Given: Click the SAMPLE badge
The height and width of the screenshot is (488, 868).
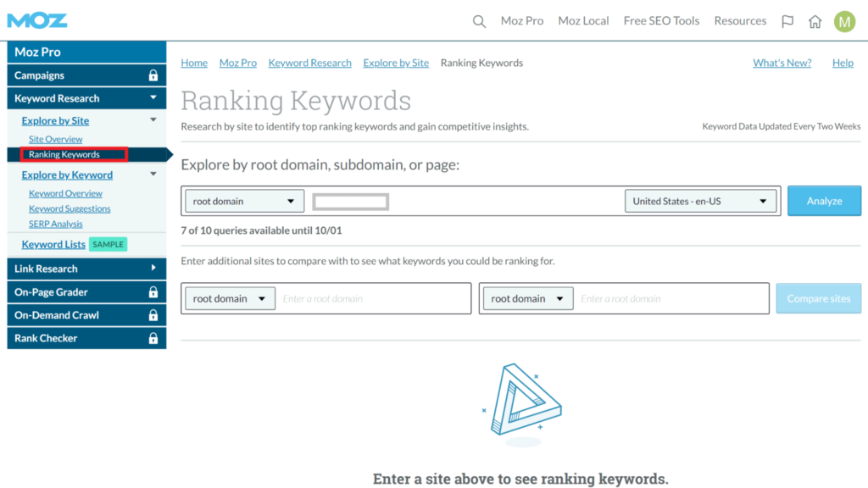Looking at the screenshot, I should [108, 245].
